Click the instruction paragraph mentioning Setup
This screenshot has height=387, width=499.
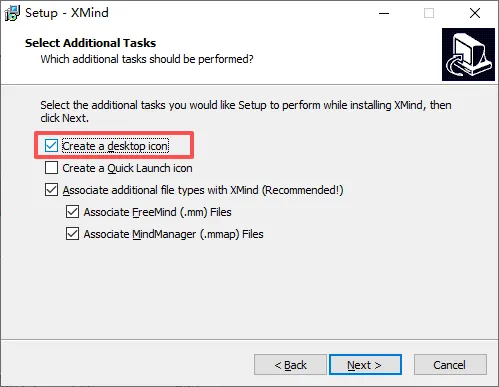tap(246, 111)
